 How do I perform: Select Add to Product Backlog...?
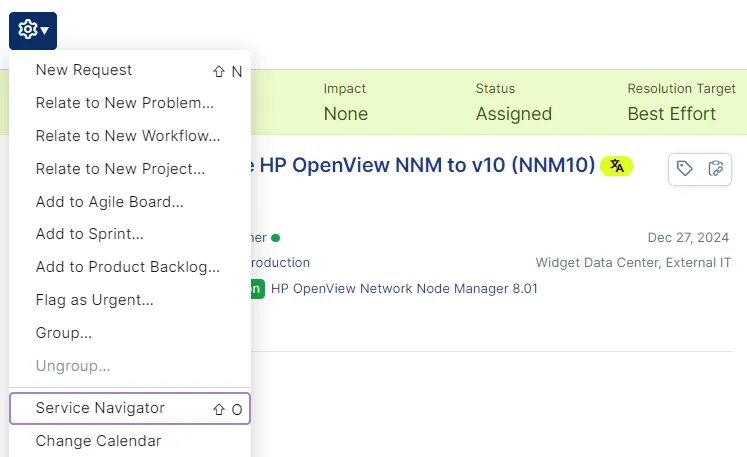[x=130, y=267]
